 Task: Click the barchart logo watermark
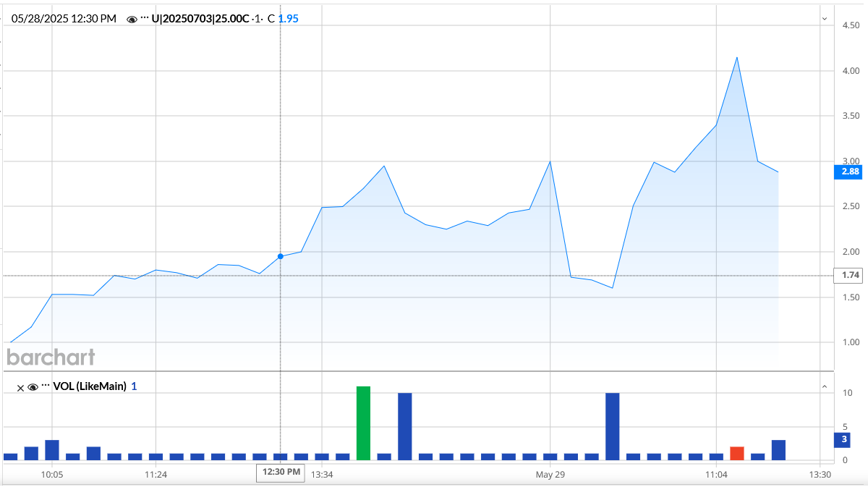pos(51,357)
